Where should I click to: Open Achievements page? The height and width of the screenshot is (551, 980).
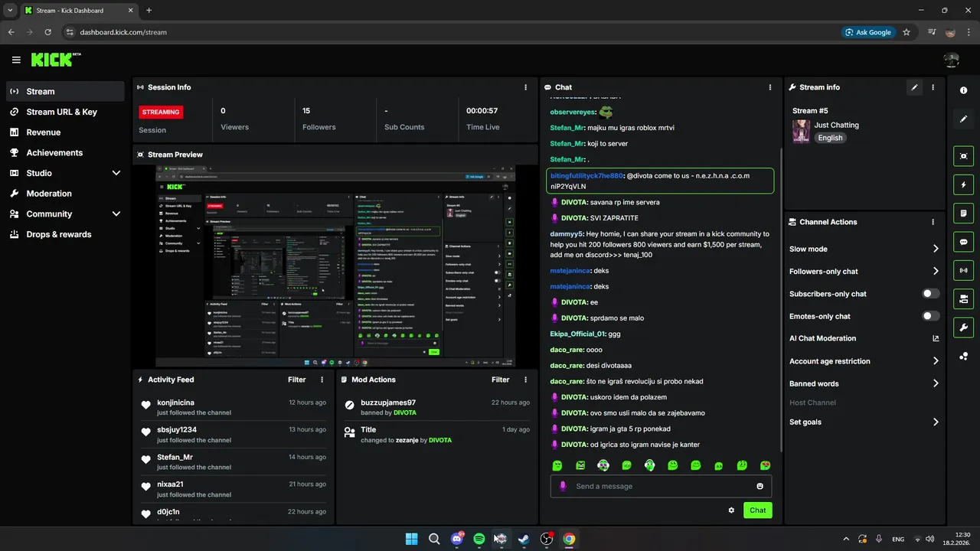65,153
